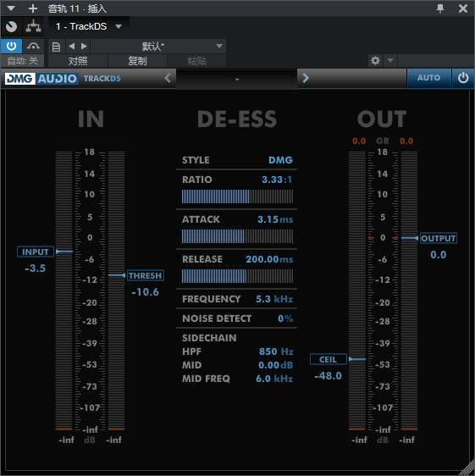475x476 pixels.
Task: Toggle the AUTO button
Action: 428,78
